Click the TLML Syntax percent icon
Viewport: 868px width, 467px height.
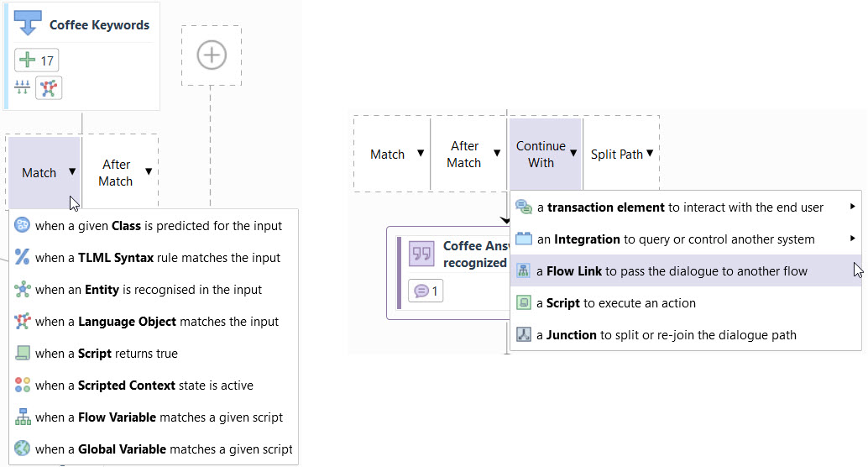coord(23,257)
